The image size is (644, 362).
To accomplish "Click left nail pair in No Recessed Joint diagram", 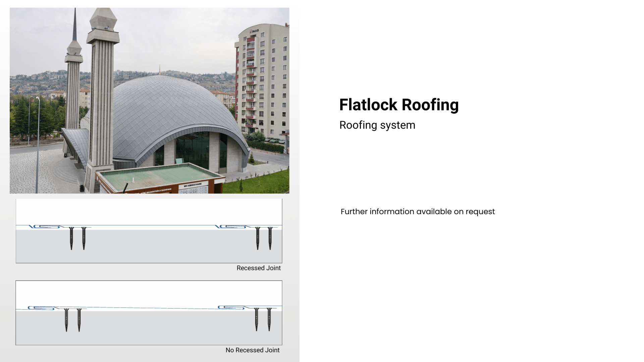I will tap(73, 320).
